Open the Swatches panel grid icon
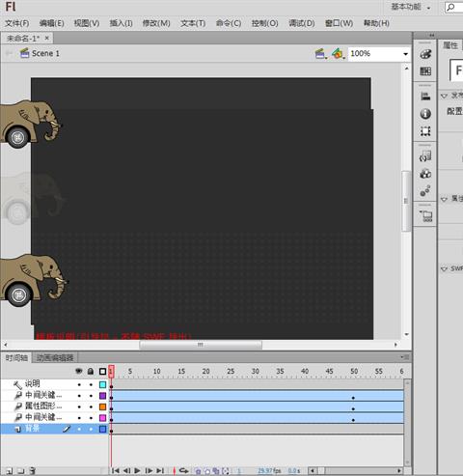This screenshot has width=463, height=476. tap(425, 71)
